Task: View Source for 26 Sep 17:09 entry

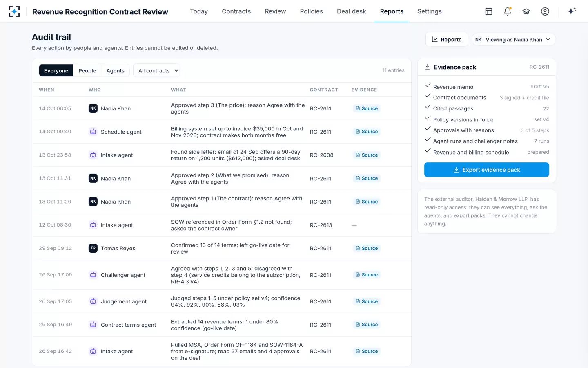Action: pos(367,275)
